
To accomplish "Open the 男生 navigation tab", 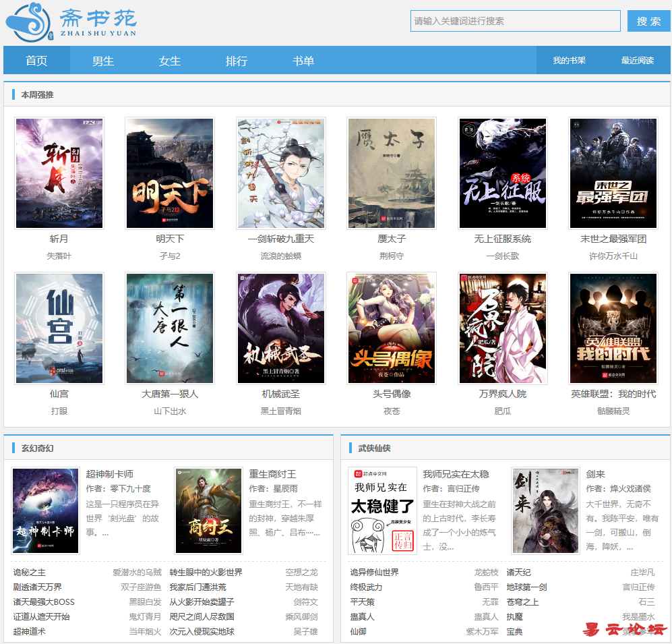I will [x=103, y=61].
